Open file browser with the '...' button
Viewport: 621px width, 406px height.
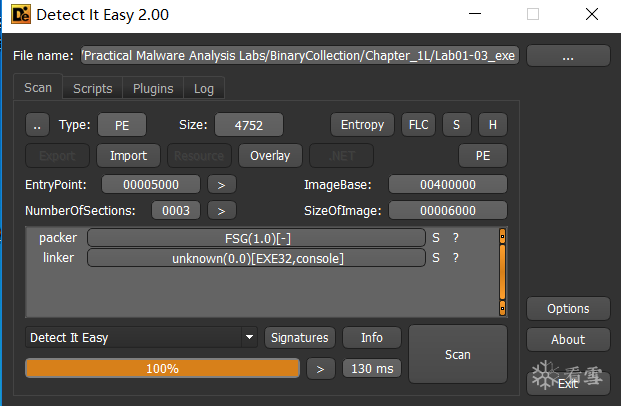568,56
